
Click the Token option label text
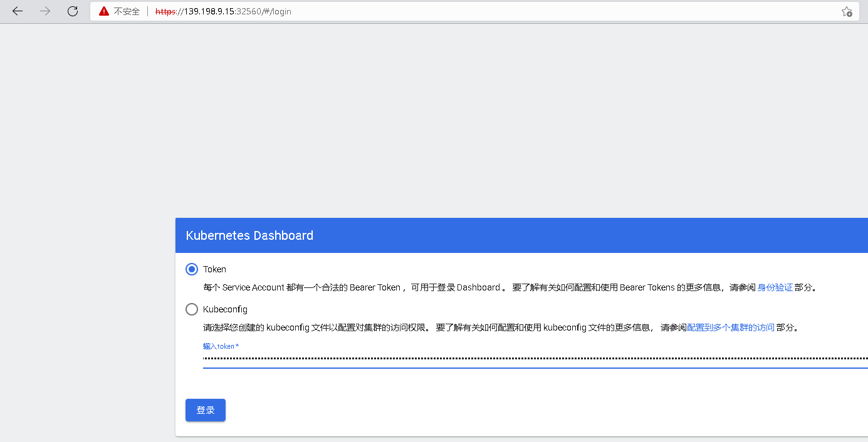tap(214, 269)
